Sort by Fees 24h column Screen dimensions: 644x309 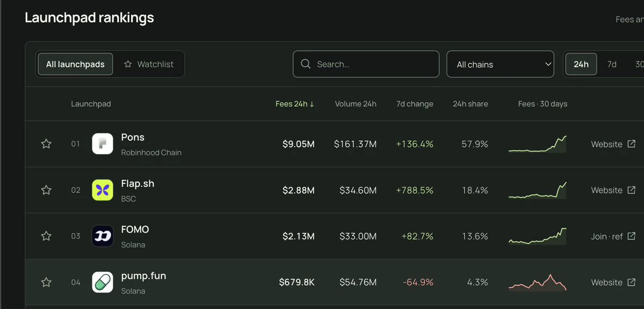[295, 104]
